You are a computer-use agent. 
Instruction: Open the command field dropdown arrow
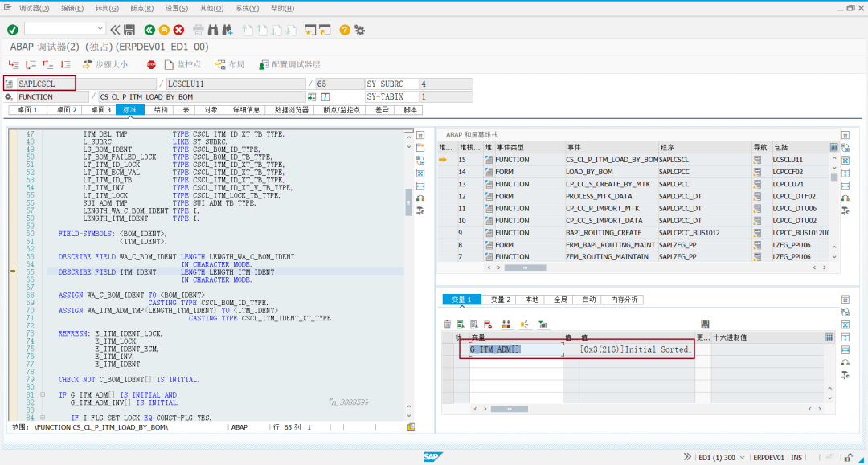pyautogui.click(x=100, y=28)
